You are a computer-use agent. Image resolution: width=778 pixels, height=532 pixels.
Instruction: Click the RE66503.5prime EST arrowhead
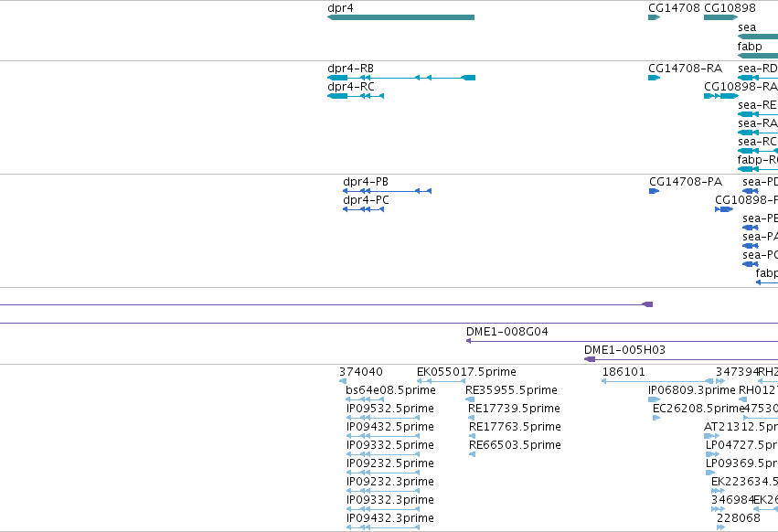472,454
